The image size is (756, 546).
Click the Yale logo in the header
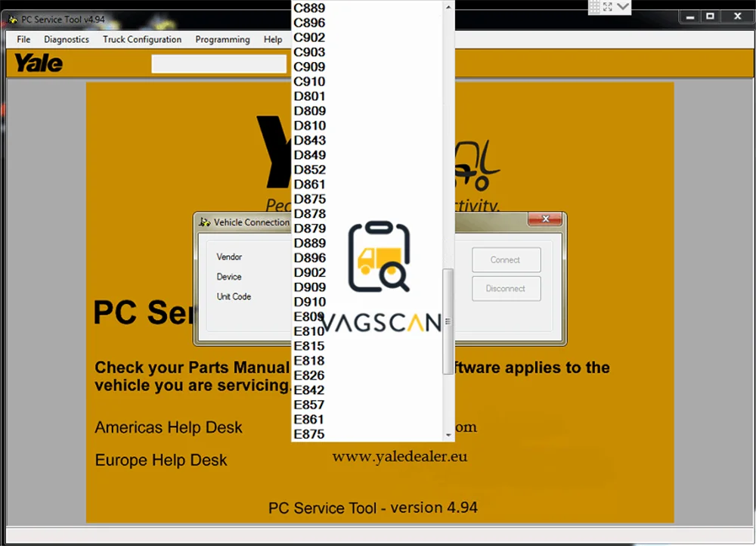click(x=38, y=64)
